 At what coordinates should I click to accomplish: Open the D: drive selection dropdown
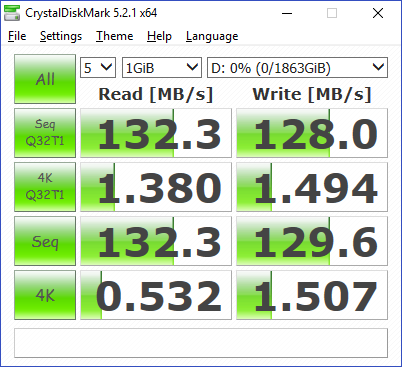click(x=297, y=68)
